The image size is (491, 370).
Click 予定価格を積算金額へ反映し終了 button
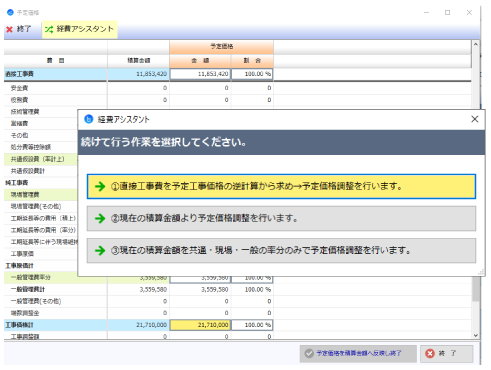pos(358,353)
